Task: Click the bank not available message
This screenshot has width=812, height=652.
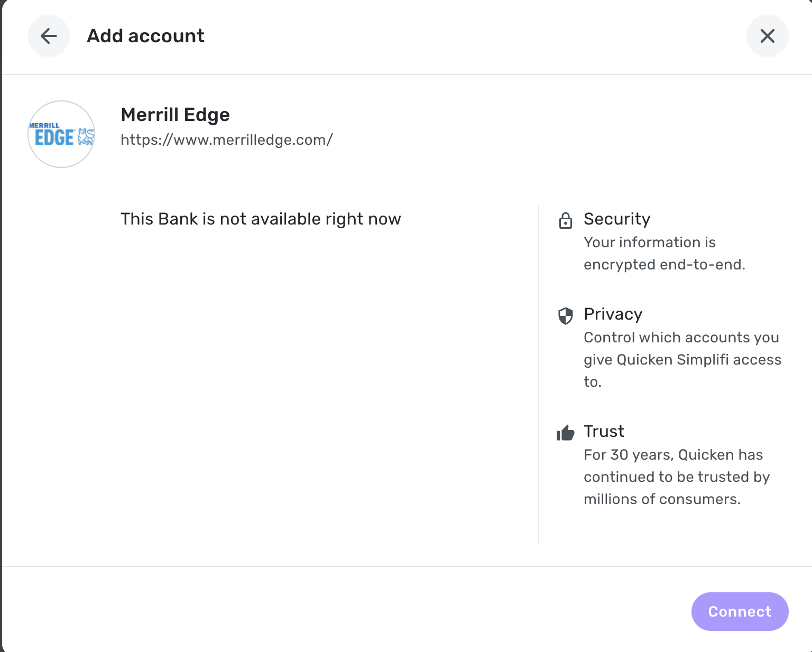Action: [x=261, y=219]
